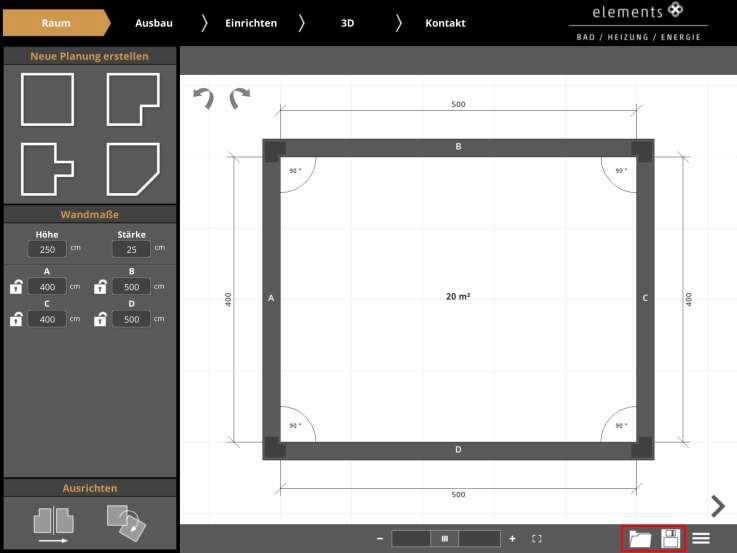Select wall B in the floor plan

click(458, 148)
